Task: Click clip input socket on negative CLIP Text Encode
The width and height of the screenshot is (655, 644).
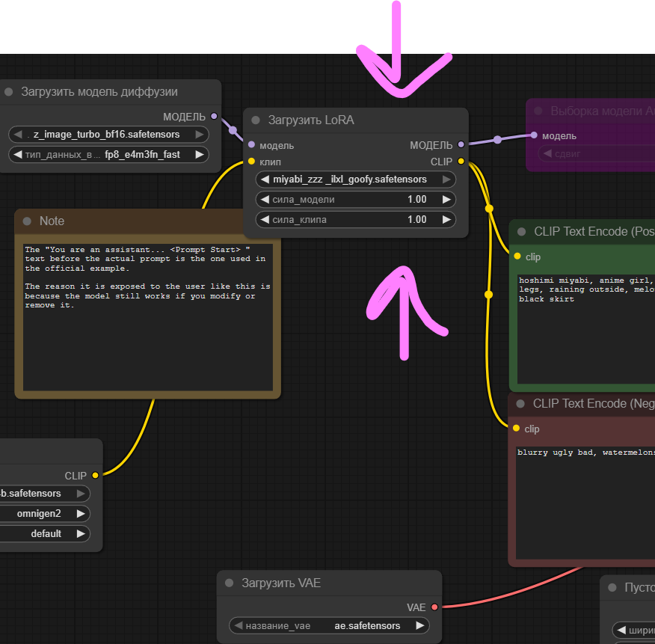Action: tap(517, 428)
